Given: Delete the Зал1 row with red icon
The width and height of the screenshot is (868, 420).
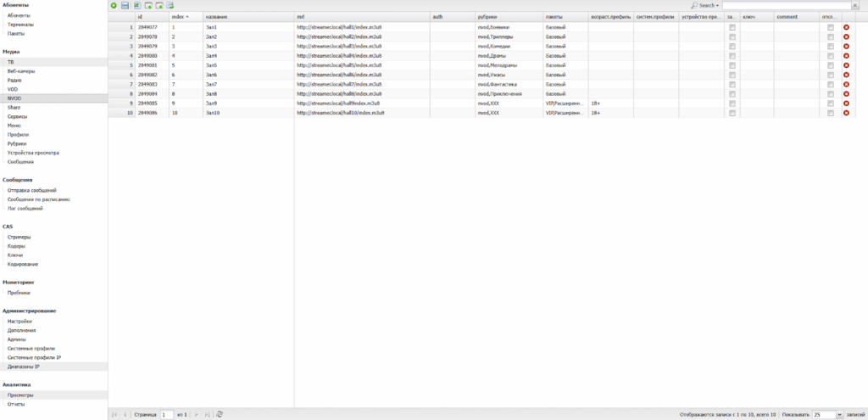Looking at the screenshot, I should tap(846, 28).
